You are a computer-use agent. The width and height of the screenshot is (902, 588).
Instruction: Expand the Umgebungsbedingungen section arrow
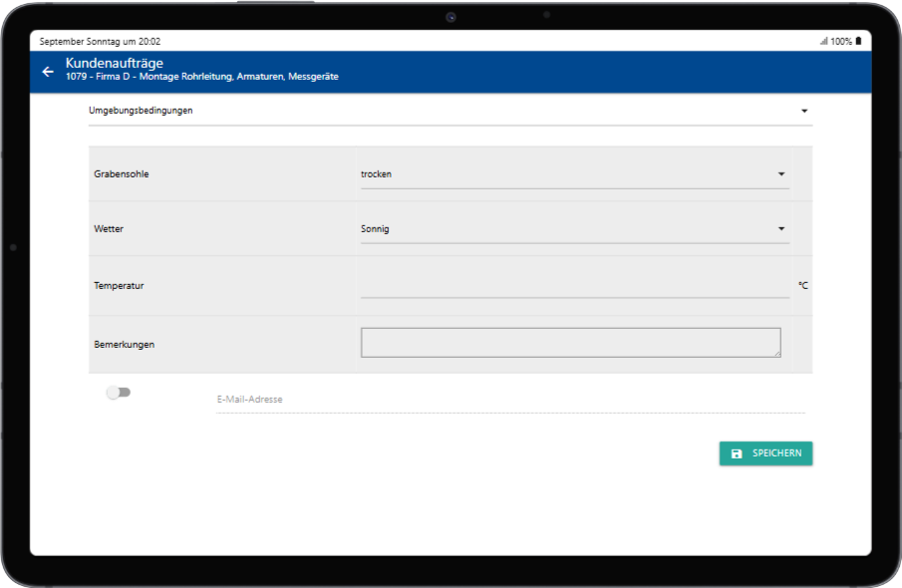pos(803,111)
